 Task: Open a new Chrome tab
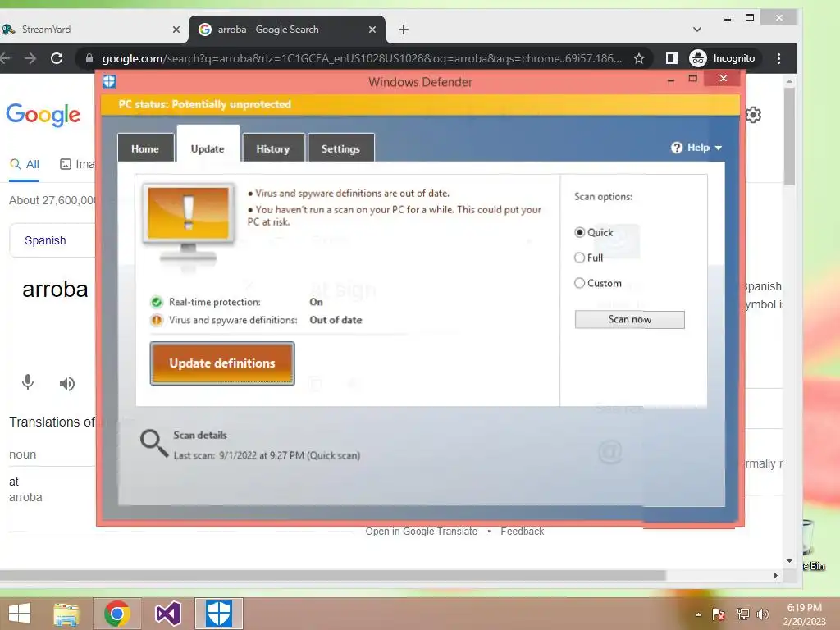[404, 30]
